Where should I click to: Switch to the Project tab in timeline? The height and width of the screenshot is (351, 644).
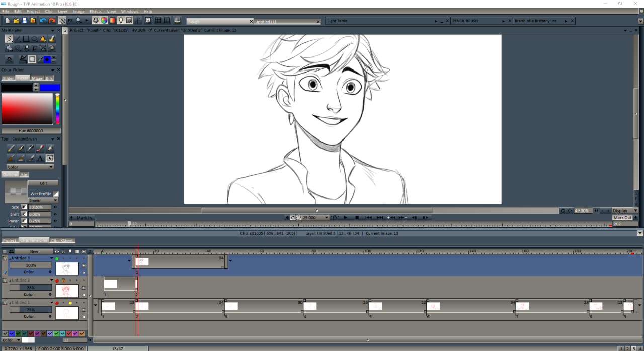coord(10,241)
